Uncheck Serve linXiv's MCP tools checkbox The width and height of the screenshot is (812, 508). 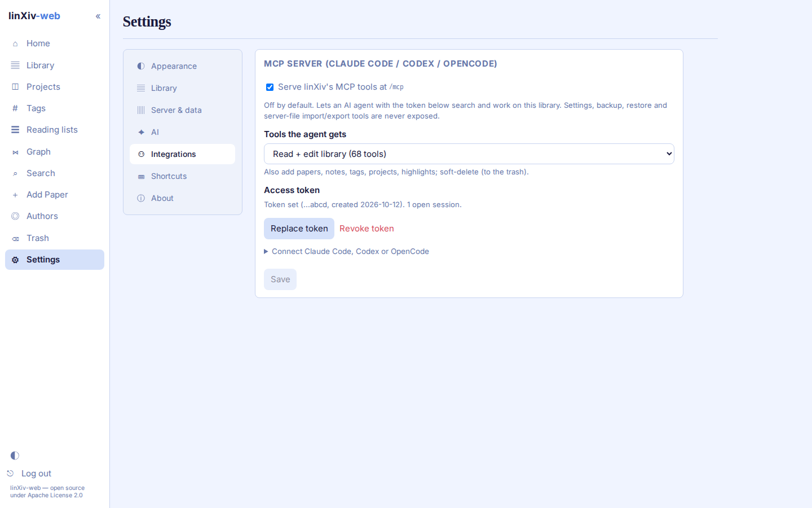click(270, 87)
